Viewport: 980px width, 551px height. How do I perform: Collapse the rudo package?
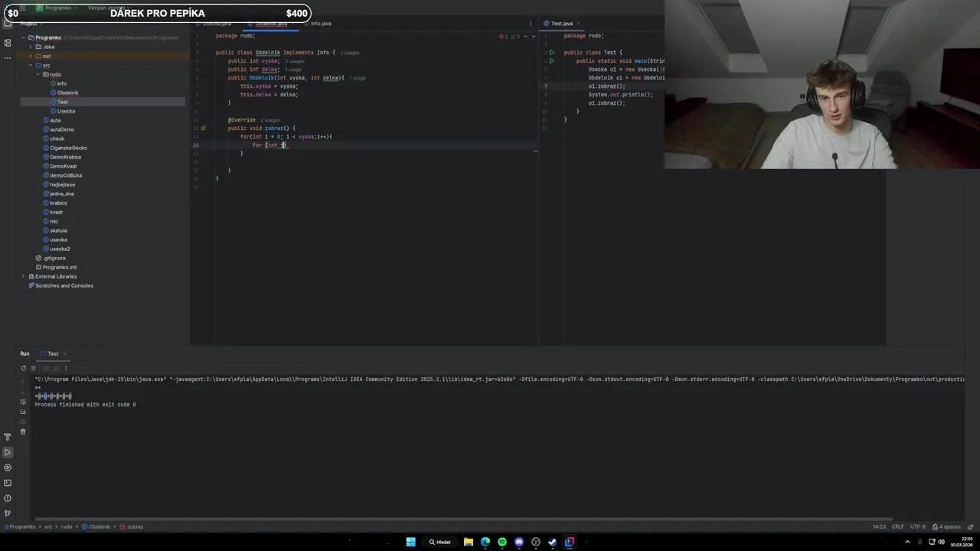tap(38, 74)
